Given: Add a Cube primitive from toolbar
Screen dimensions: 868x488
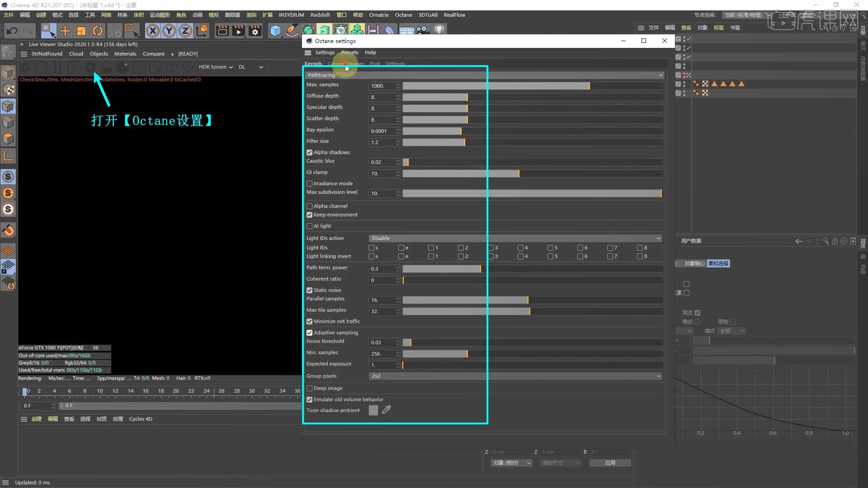Looking at the screenshot, I should pos(275,31).
